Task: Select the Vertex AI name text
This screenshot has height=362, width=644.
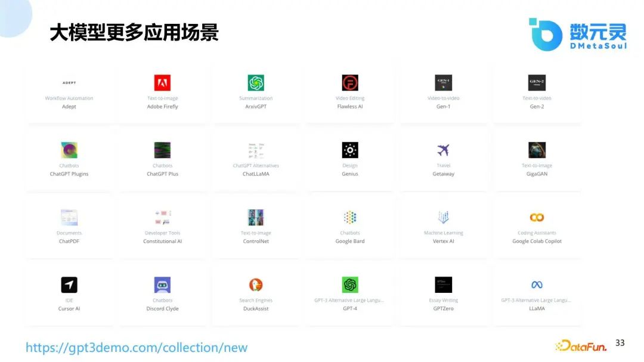Action: click(443, 241)
